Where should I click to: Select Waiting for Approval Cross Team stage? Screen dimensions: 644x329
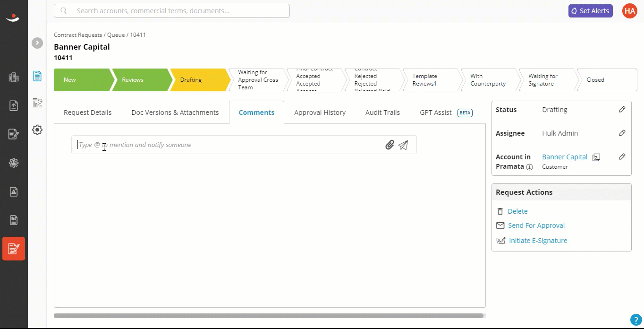pos(257,80)
